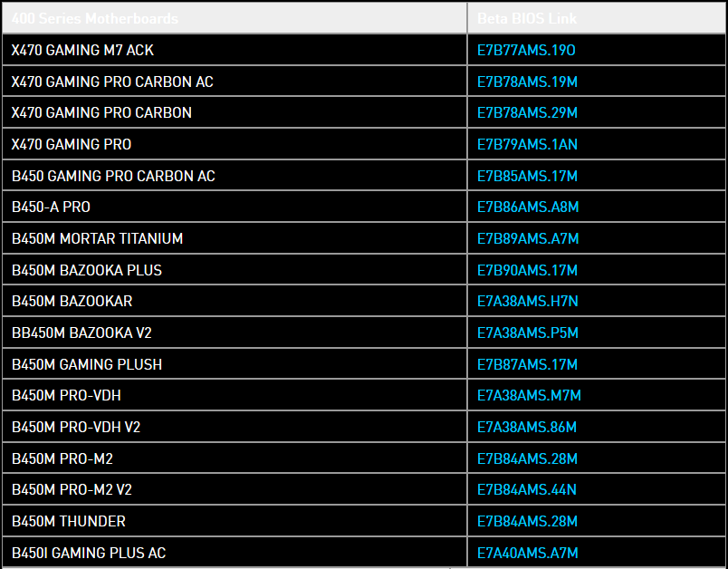Select the 'B450M MORTAR TITANIUM' cell
Screen dimensions: 728x569
coord(235,238)
